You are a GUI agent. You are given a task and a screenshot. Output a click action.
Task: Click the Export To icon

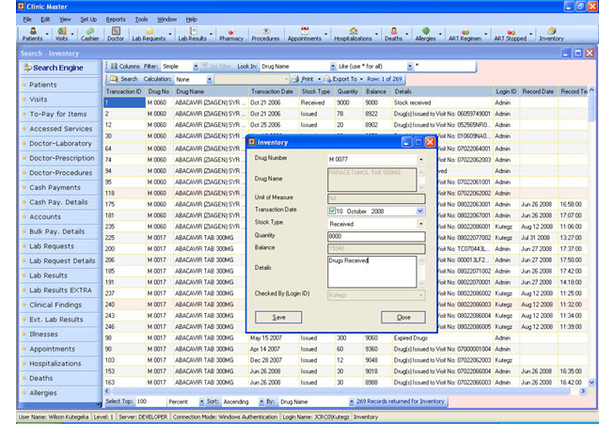(x=327, y=79)
